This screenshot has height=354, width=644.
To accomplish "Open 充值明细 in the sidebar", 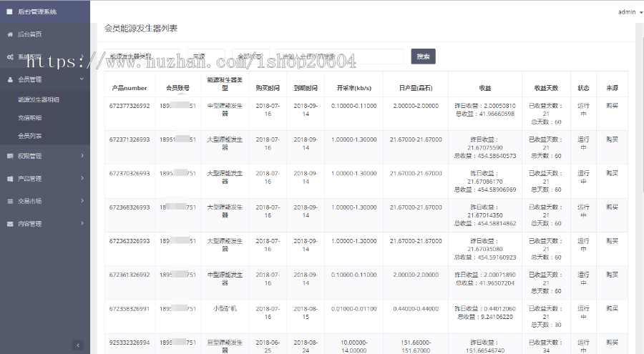I will pyautogui.click(x=30, y=117).
